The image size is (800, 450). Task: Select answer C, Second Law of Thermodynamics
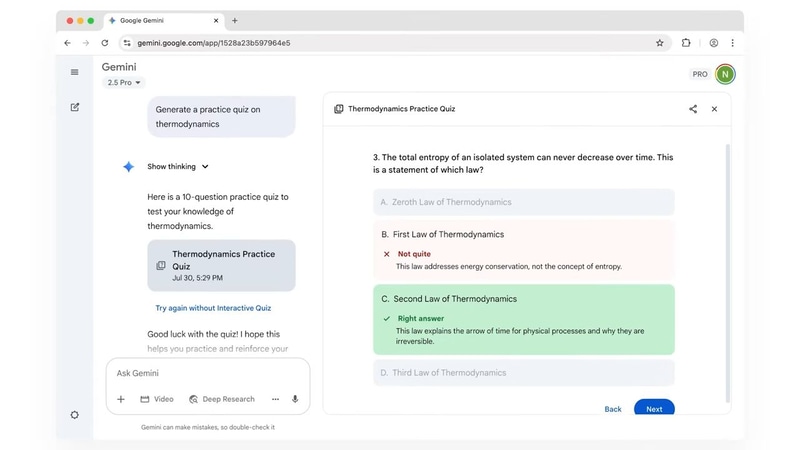tap(523, 299)
